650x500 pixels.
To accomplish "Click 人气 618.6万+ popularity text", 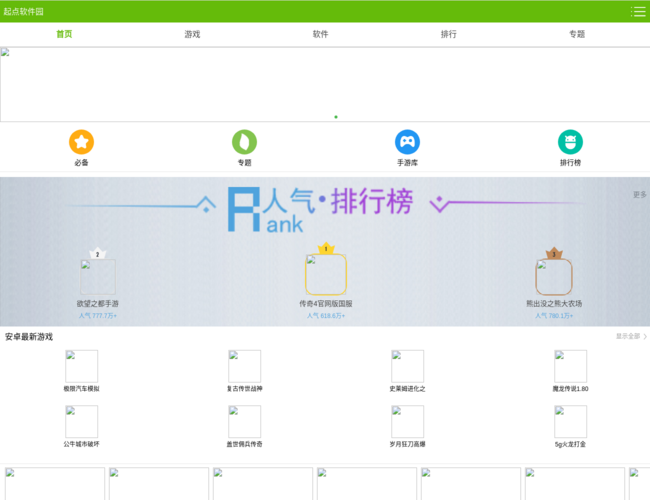I will point(326,316).
